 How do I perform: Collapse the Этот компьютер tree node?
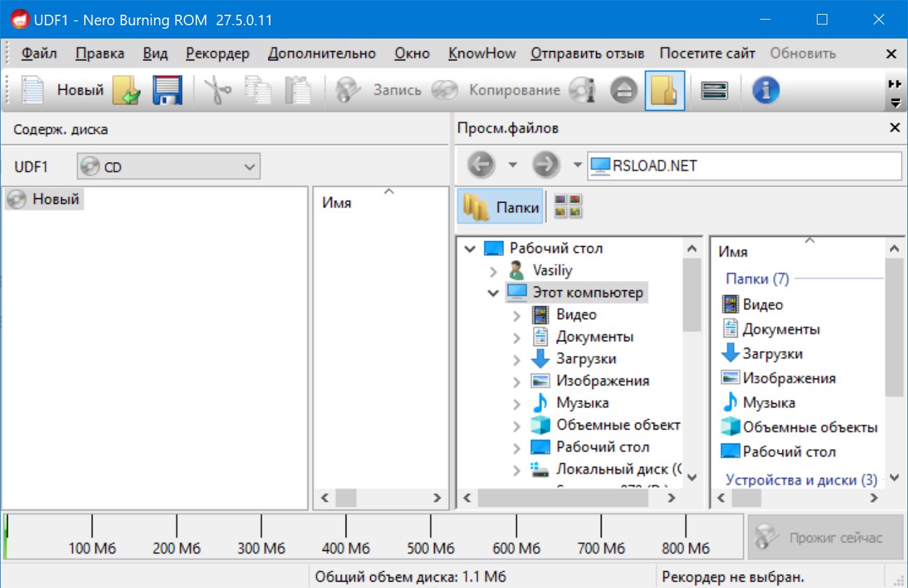pyautogui.click(x=494, y=293)
